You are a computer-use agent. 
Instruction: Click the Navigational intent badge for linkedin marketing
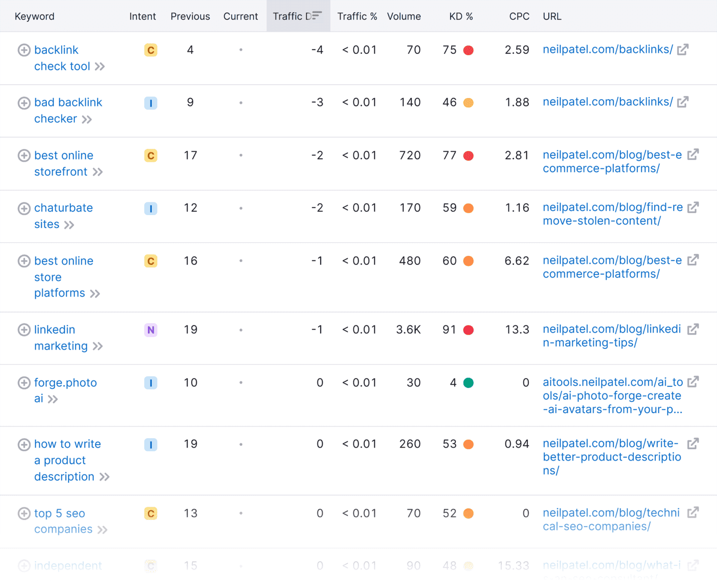pyautogui.click(x=151, y=330)
